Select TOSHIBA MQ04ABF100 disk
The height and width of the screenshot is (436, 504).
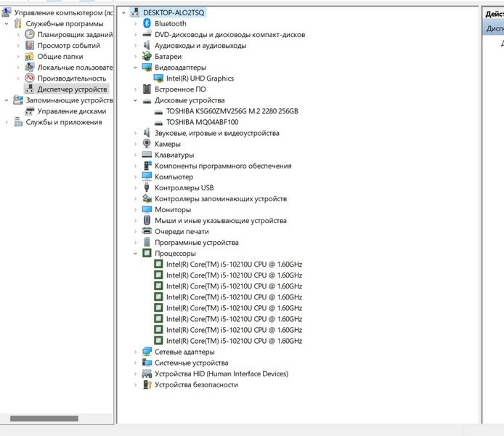(202, 122)
